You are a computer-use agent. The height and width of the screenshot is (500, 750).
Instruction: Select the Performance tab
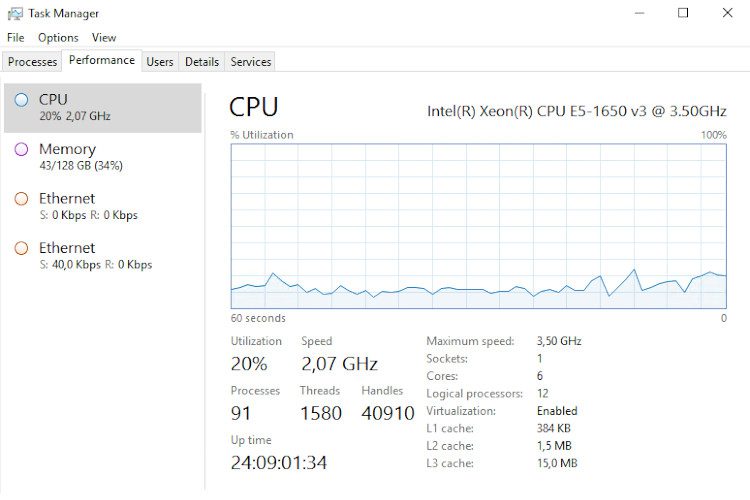tap(102, 61)
